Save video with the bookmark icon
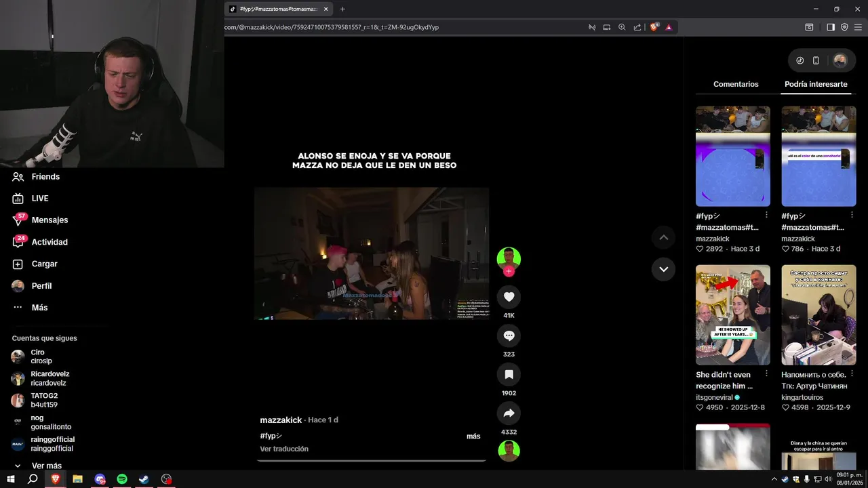Viewport: 868px width, 488px height. [x=509, y=374]
